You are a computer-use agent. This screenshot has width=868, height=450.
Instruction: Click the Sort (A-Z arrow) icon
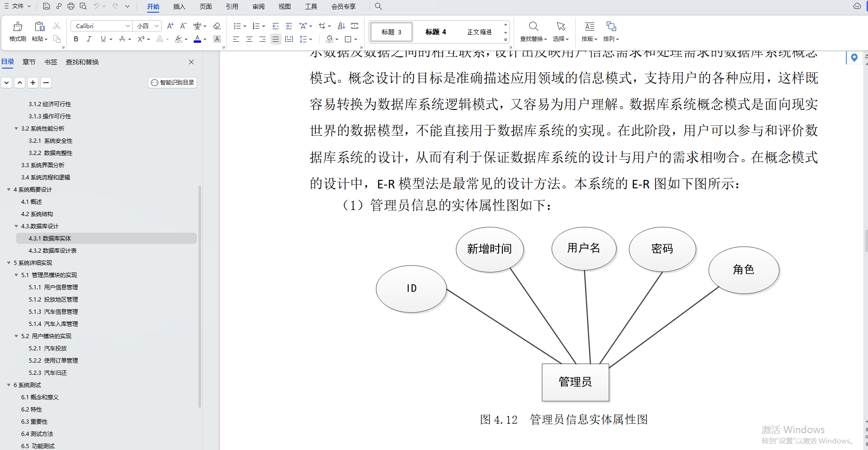click(x=342, y=26)
